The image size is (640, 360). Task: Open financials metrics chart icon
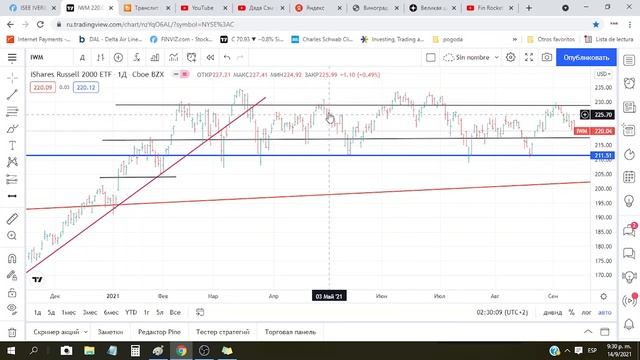(x=155, y=58)
